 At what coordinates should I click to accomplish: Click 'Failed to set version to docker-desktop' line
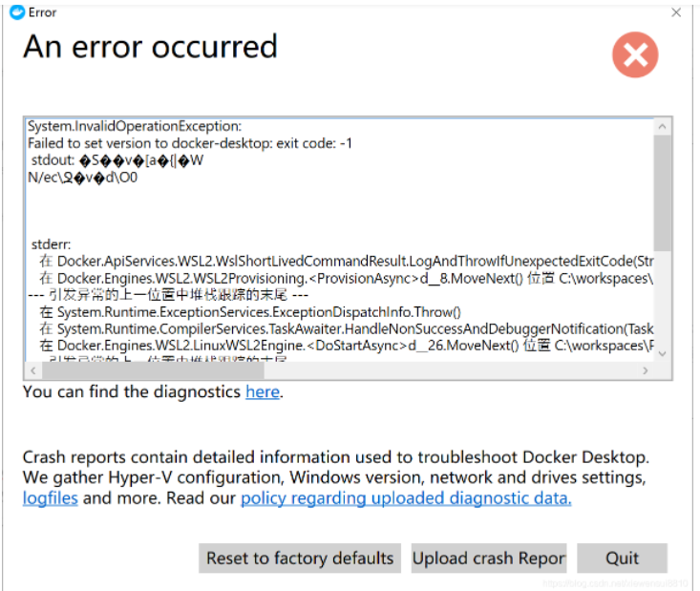coord(190,143)
